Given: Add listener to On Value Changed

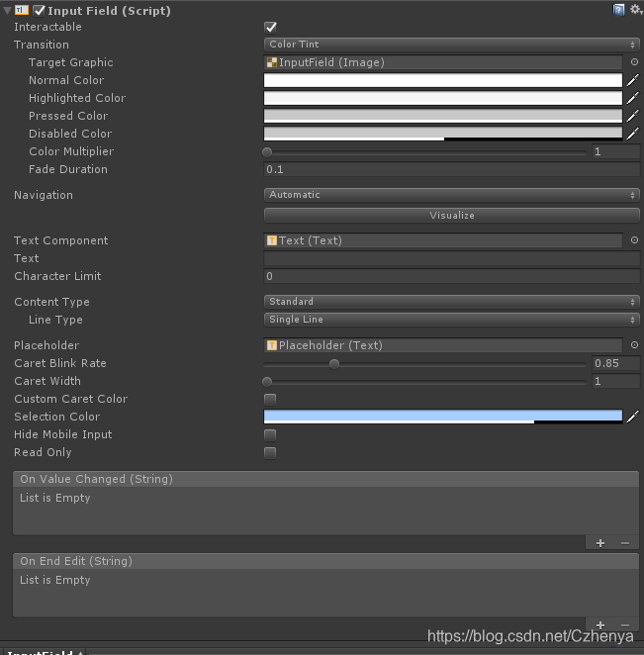Looking at the screenshot, I should click(600, 543).
